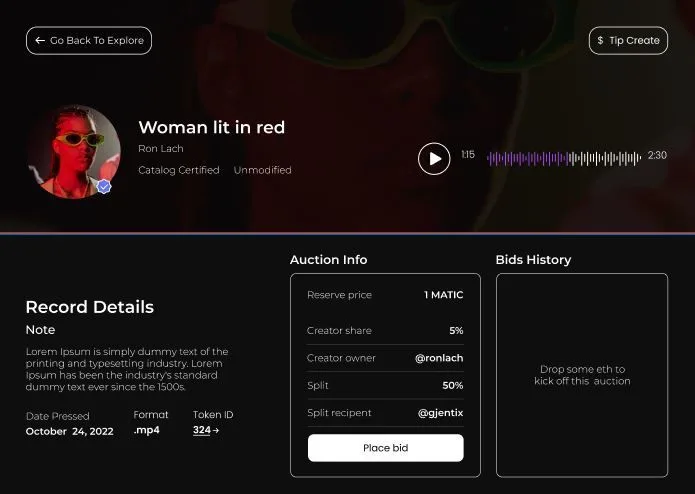Open the Woman lit in red avatar image
The width and height of the screenshot is (695, 494).
click(x=74, y=152)
